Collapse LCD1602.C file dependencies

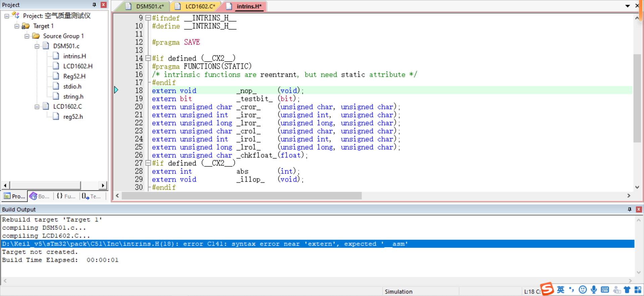37,107
